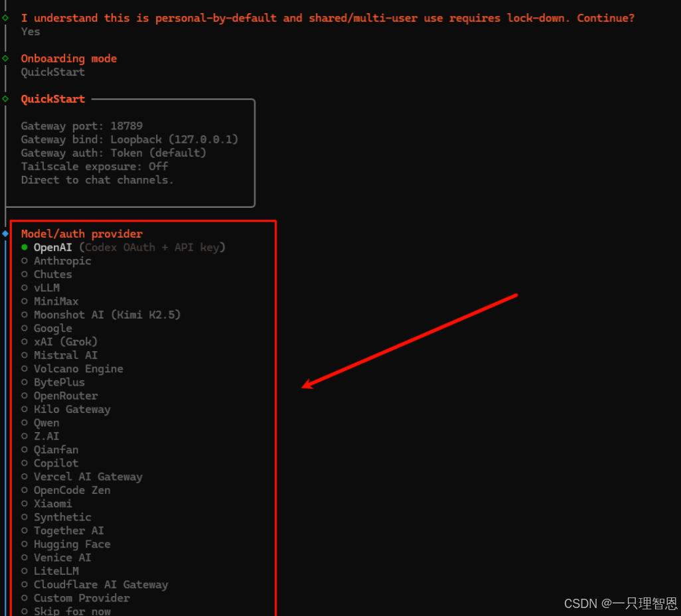Pick vLLM from provider list
681x616 pixels.
[x=40, y=287]
